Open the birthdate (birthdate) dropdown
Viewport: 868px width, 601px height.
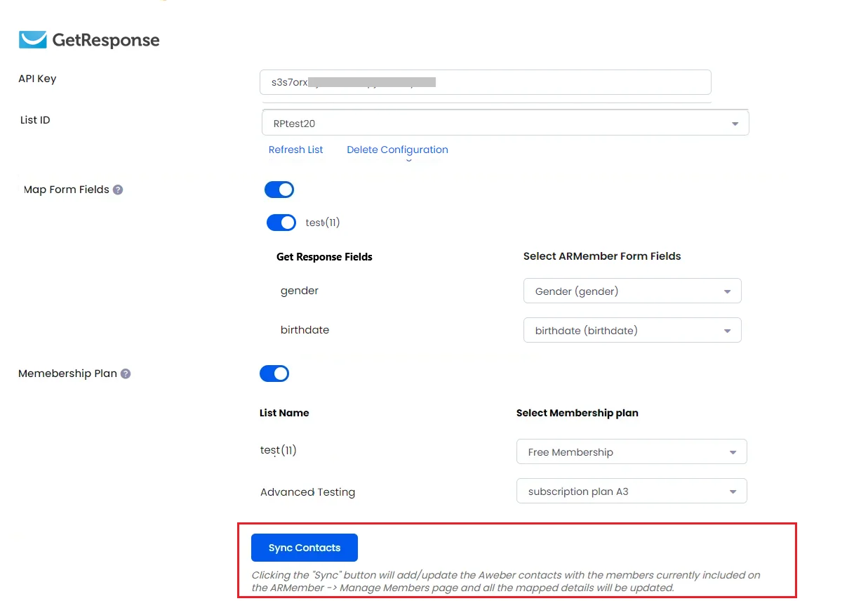tap(632, 330)
